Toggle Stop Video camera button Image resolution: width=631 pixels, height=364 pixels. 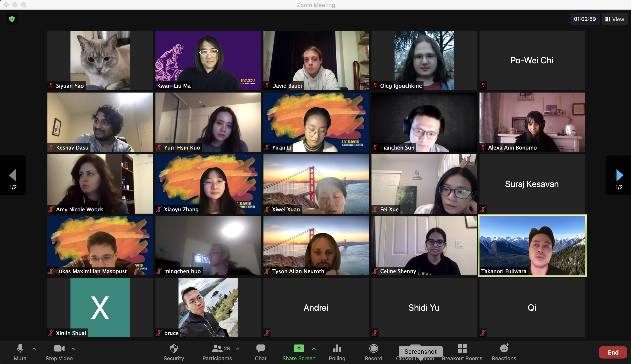[59, 348]
